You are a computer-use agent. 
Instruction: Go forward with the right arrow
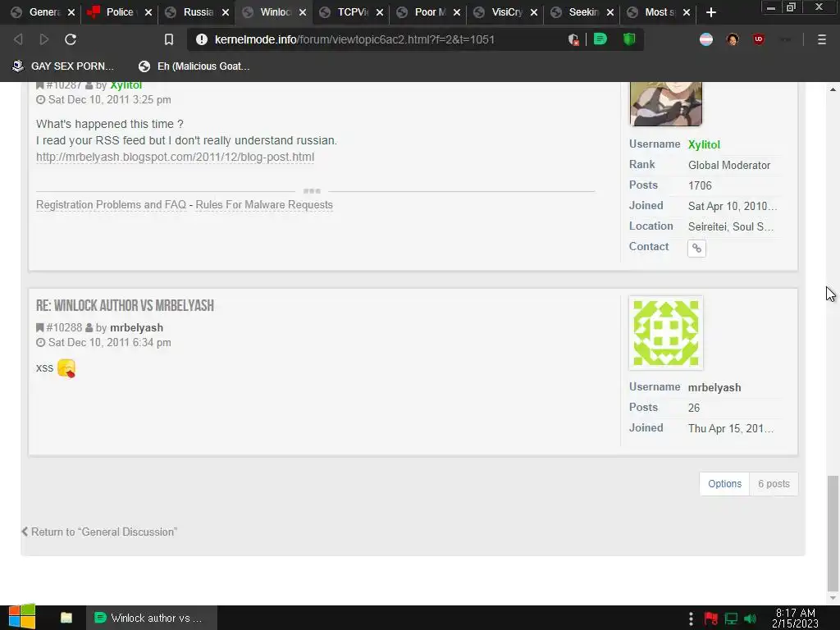point(44,39)
